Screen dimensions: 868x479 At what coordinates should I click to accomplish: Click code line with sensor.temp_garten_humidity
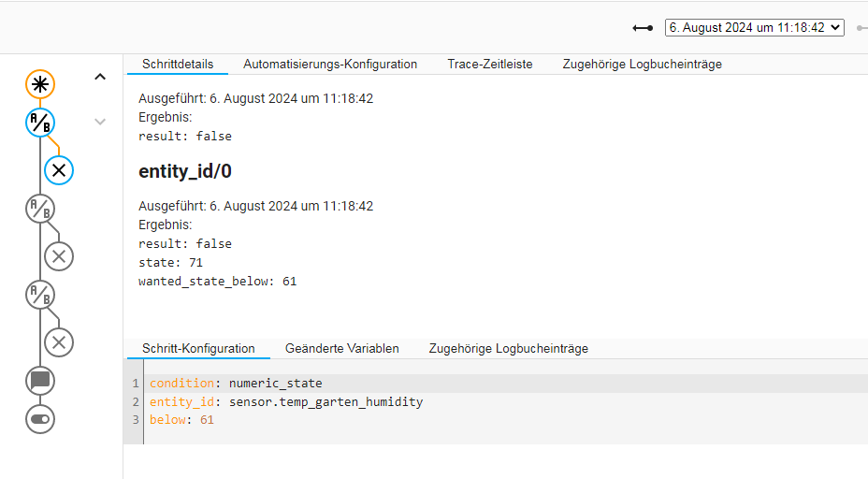pyautogui.click(x=286, y=401)
